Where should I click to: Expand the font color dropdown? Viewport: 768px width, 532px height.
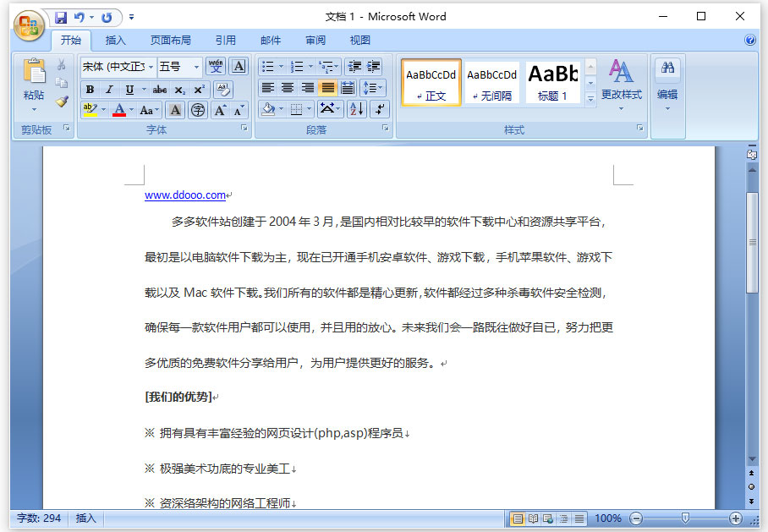129,110
